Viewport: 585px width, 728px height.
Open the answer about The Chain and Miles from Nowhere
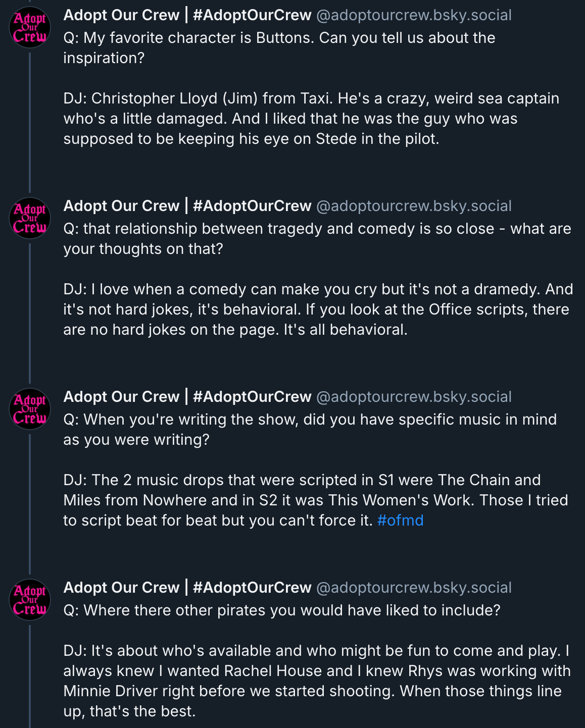pyautogui.click(x=315, y=500)
